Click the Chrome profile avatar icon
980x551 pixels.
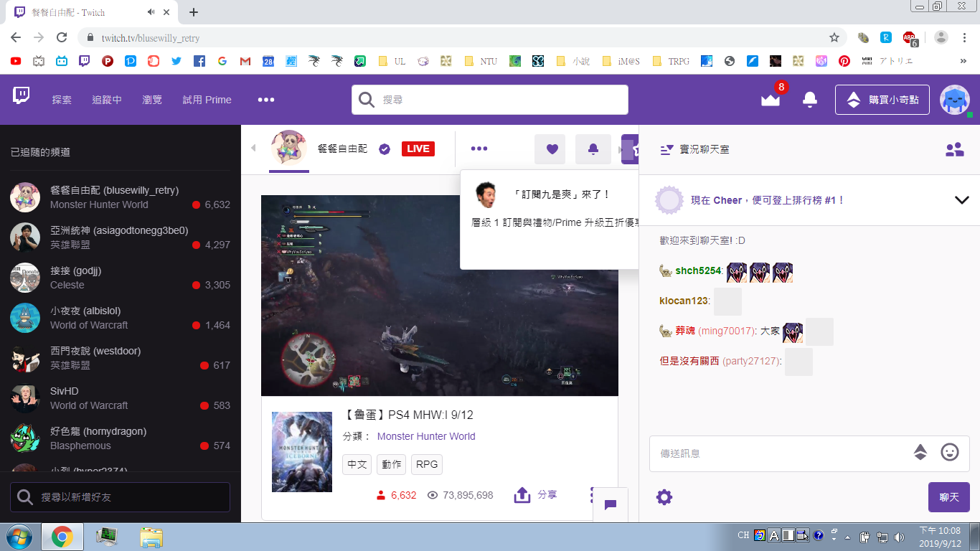tap(941, 37)
